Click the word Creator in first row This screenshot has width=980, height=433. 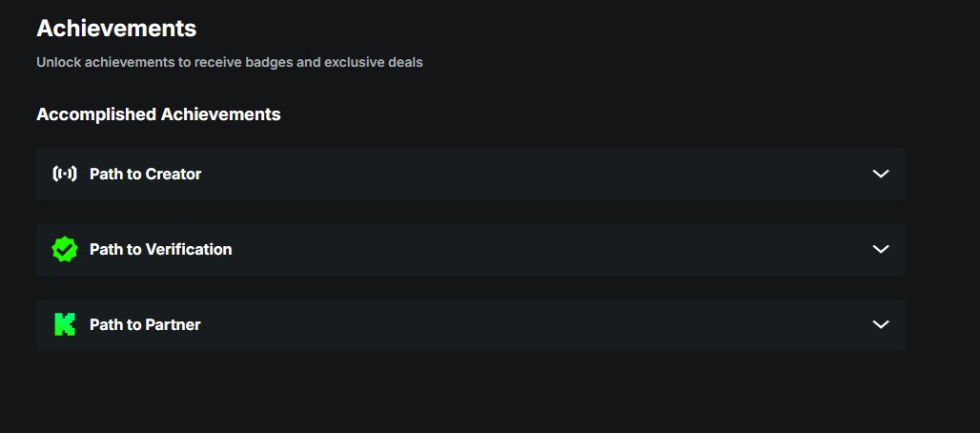174,174
